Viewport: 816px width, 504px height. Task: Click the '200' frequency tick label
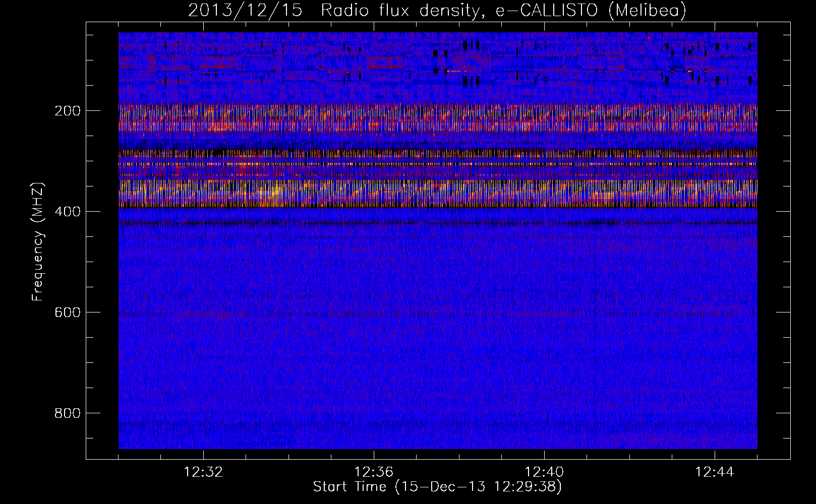tap(68, 111)
